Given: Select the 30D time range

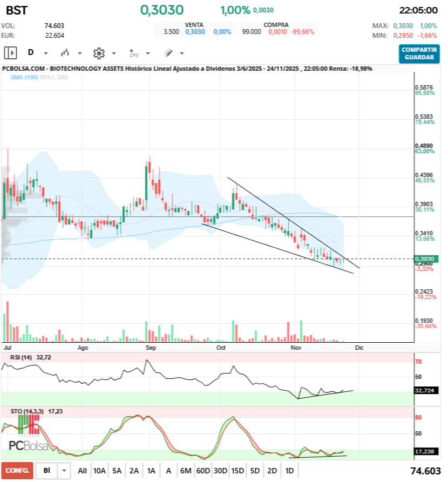Looking at the screenshot, I should click(x=220, y=471).
